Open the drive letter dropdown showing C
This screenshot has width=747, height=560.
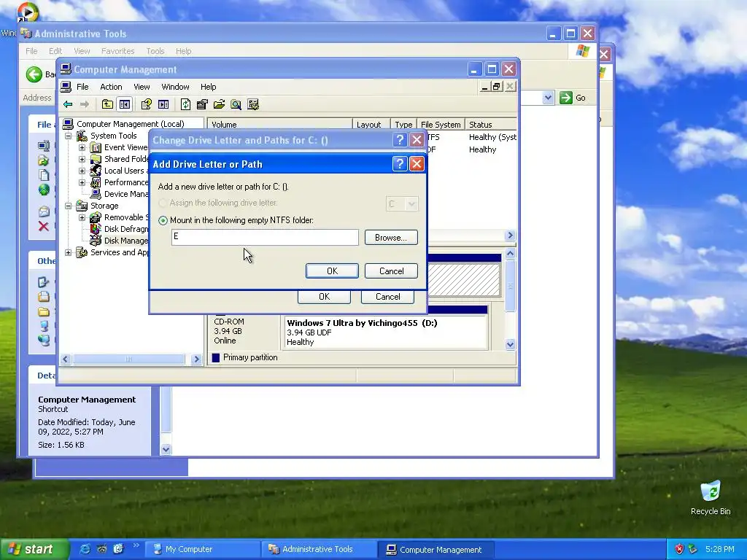point(411,204)
